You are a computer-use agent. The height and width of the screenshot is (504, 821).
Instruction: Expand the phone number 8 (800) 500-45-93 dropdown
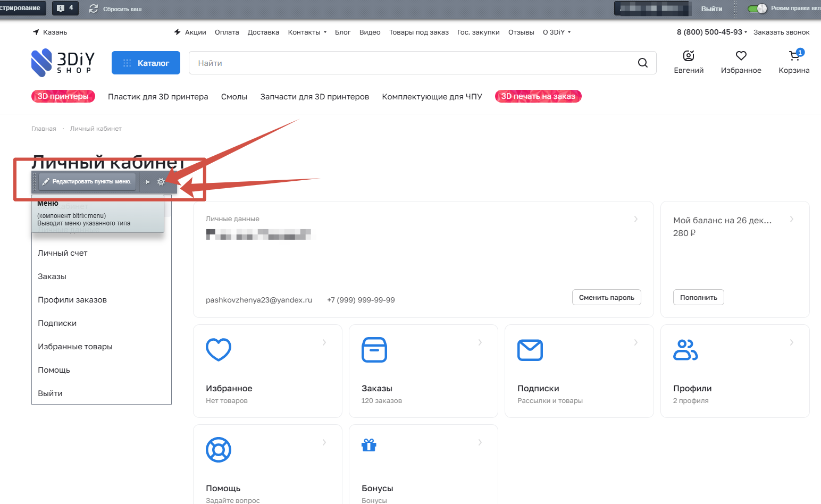click(x=712, y=32)
